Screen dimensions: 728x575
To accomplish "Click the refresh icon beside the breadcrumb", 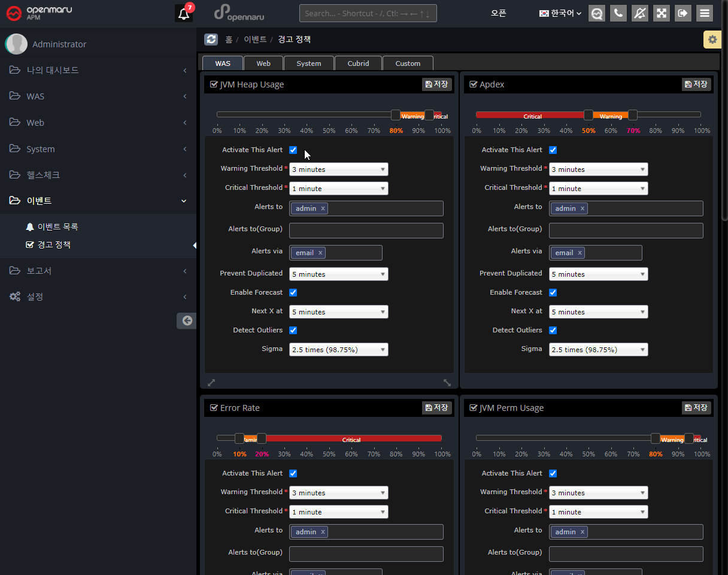I will pyautogui.click(x=211, y=40).
